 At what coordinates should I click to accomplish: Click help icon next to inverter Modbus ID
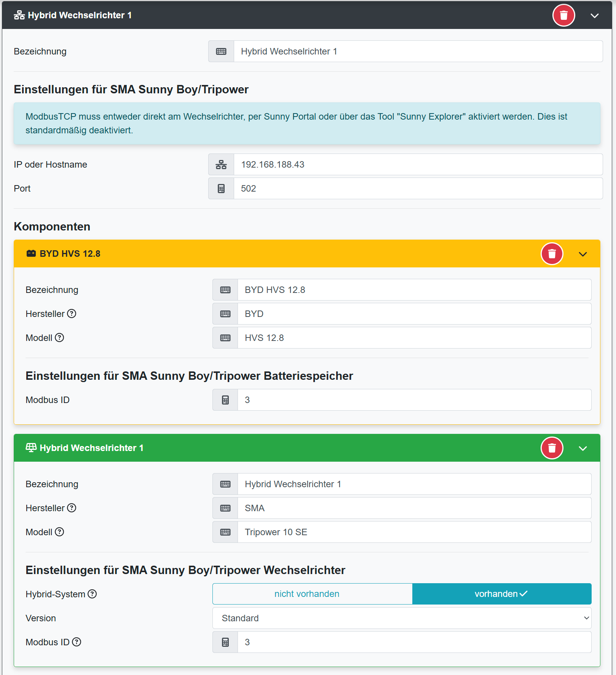[77, 642]
